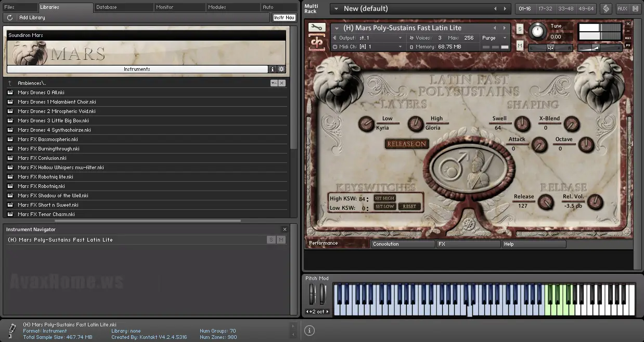
Task: Click the info icon in status bar
Action: tap(309, 330)
